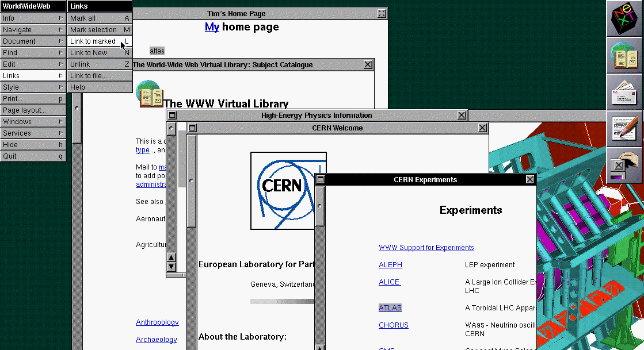Choose Link to New in Links menu
This screenshot has width=644, height=350.
pos(100,52)
